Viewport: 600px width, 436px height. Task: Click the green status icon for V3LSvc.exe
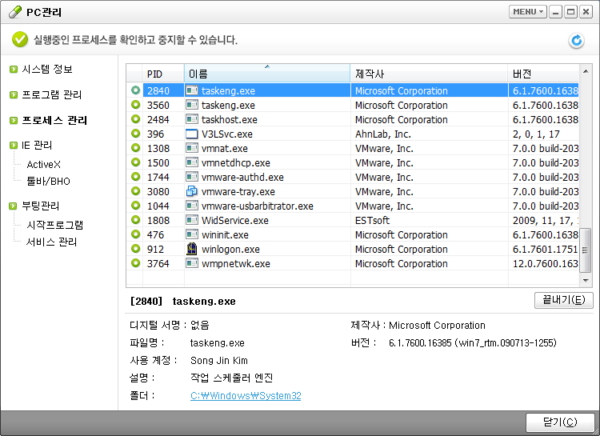(x=135, y=133)
